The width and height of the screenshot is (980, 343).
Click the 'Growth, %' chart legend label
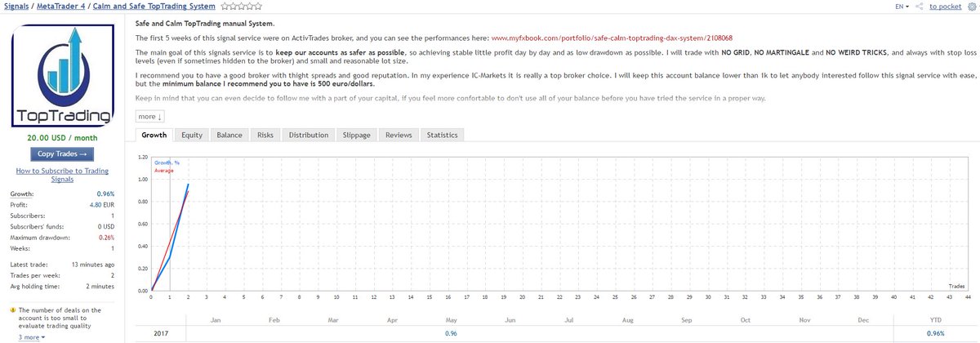pyautogui.click(x=167, y=163)
